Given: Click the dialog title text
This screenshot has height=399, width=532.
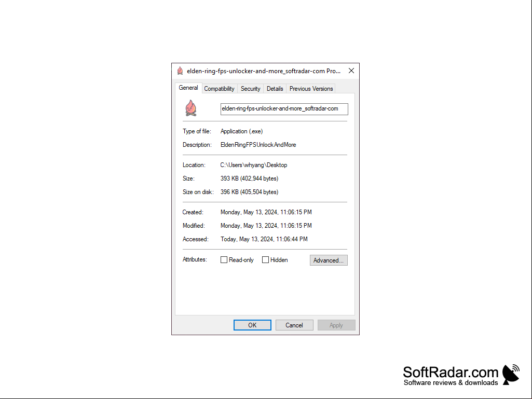Looking at the screenshot, I should tap(264, 71).
